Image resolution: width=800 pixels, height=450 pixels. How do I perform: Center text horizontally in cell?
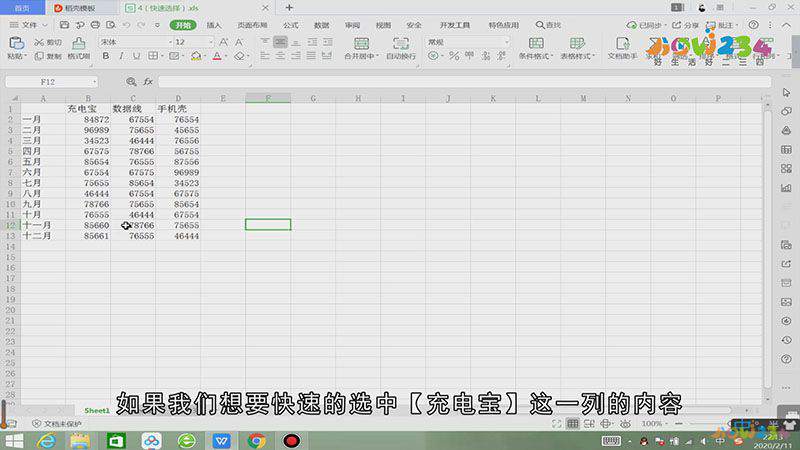(x=280, y=56)
